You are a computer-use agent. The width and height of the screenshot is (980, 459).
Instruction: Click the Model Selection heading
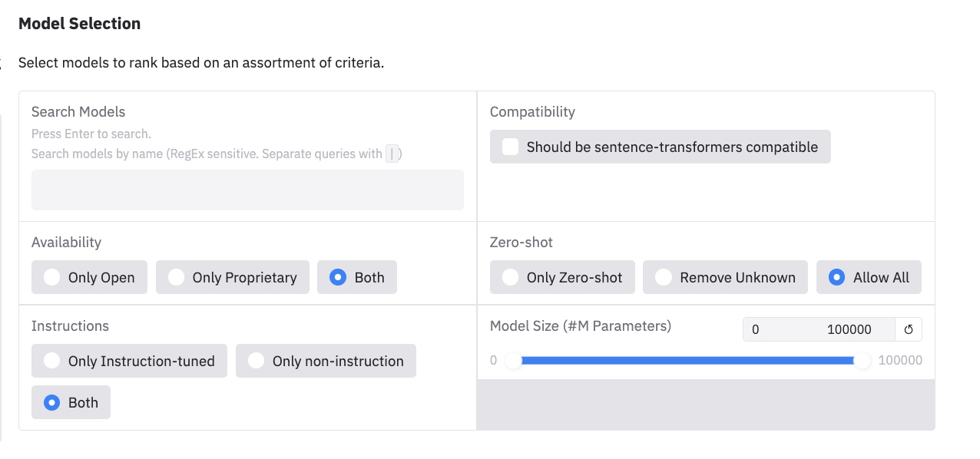click(x=80, y=24)
